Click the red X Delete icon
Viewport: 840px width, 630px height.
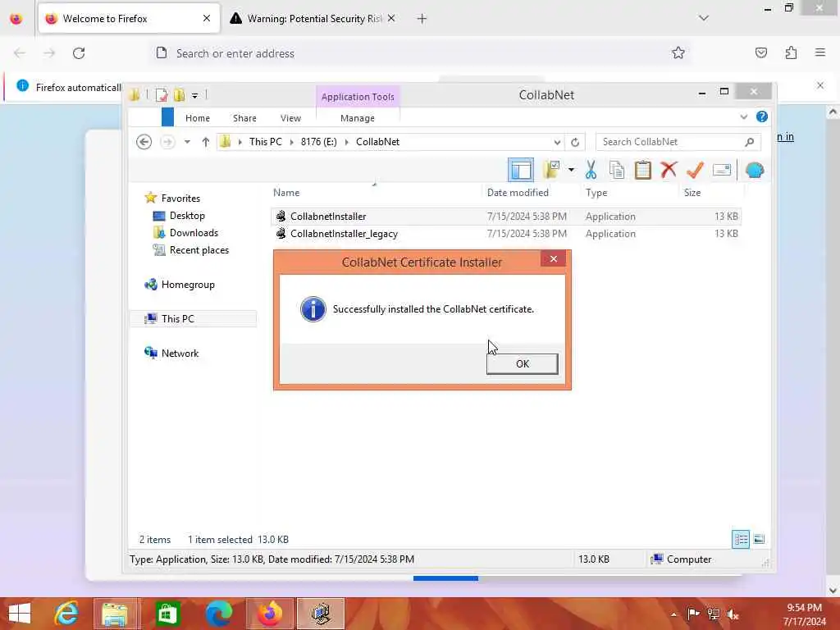point(668,171)
